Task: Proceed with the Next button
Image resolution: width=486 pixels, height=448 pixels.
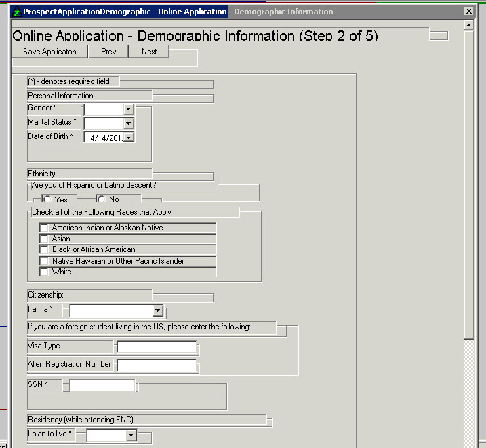Action: (x=149, y=52)
